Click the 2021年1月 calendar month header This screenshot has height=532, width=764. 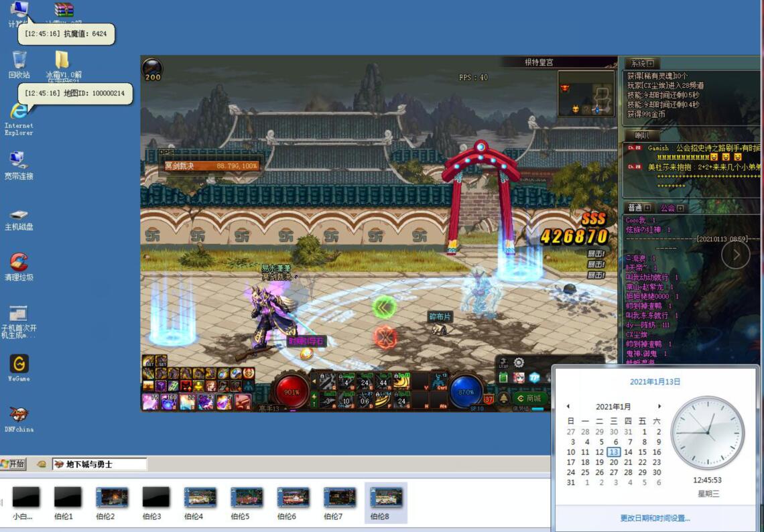[x=613, y=406]
